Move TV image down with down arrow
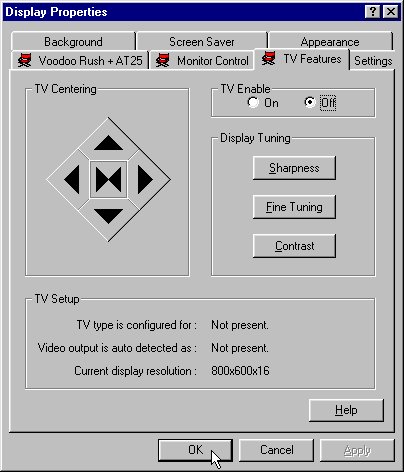The height and width of the screenshot is (472, 404). 108,216
